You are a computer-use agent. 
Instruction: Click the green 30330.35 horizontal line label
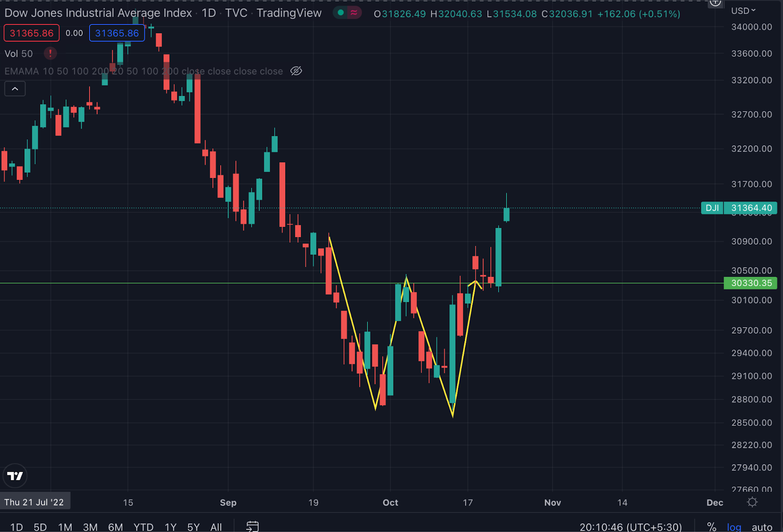click(751, 283)
